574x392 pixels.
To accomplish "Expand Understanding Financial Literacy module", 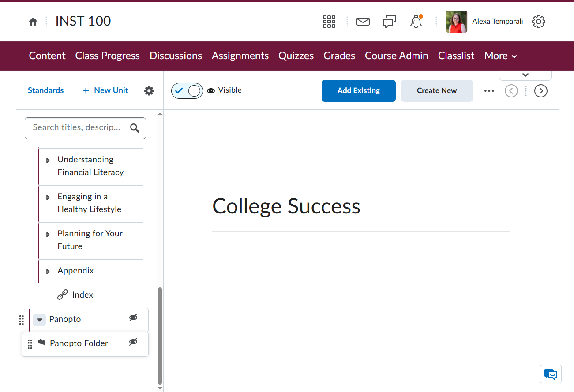I will point(48,161).
